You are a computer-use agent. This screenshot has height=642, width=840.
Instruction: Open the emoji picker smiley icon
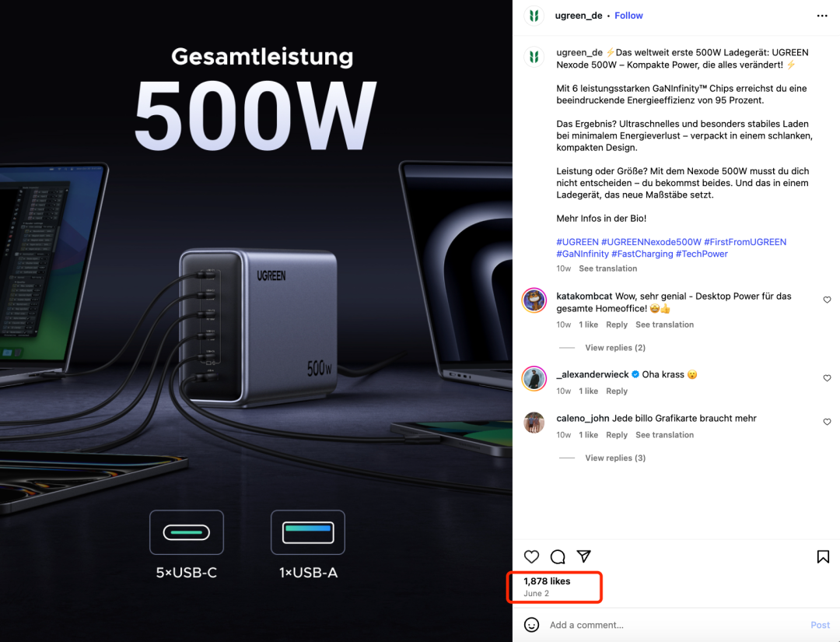click(531, 625)
